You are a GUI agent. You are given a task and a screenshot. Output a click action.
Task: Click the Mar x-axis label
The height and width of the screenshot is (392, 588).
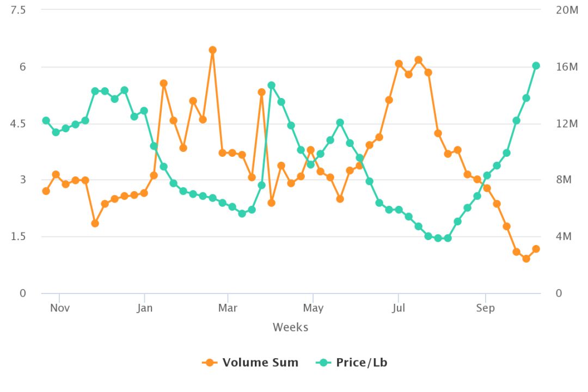coord(228,308)
